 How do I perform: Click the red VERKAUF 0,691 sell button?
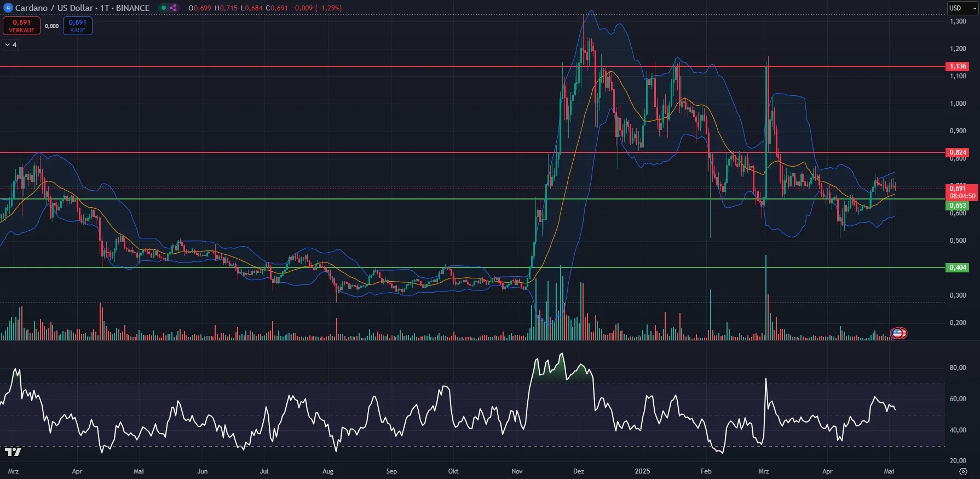pyautogui.click(x=21, y=26)
